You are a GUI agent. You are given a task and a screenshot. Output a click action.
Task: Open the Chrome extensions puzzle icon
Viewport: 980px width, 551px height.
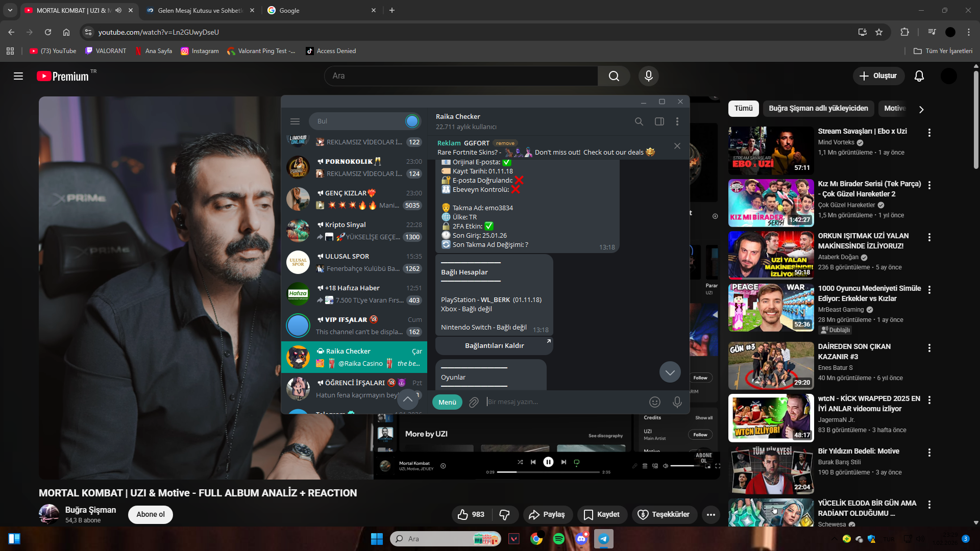coord(904,32)
